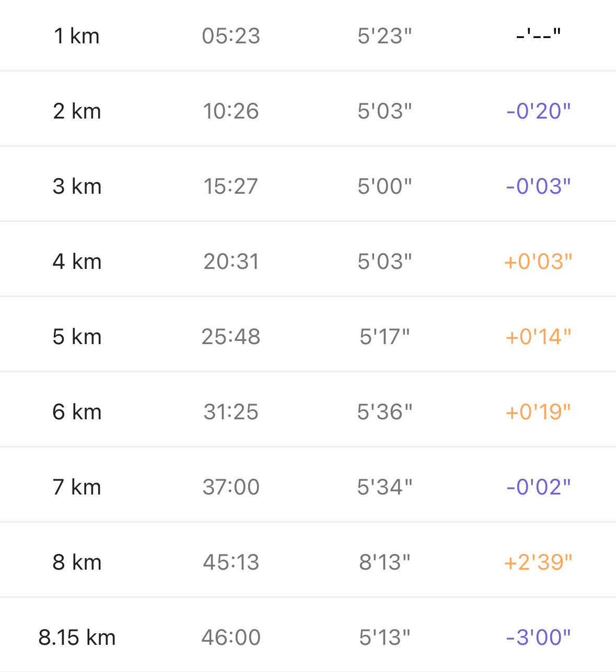
Task: Tap the 5'17" pace value
Action: (385, 337)
